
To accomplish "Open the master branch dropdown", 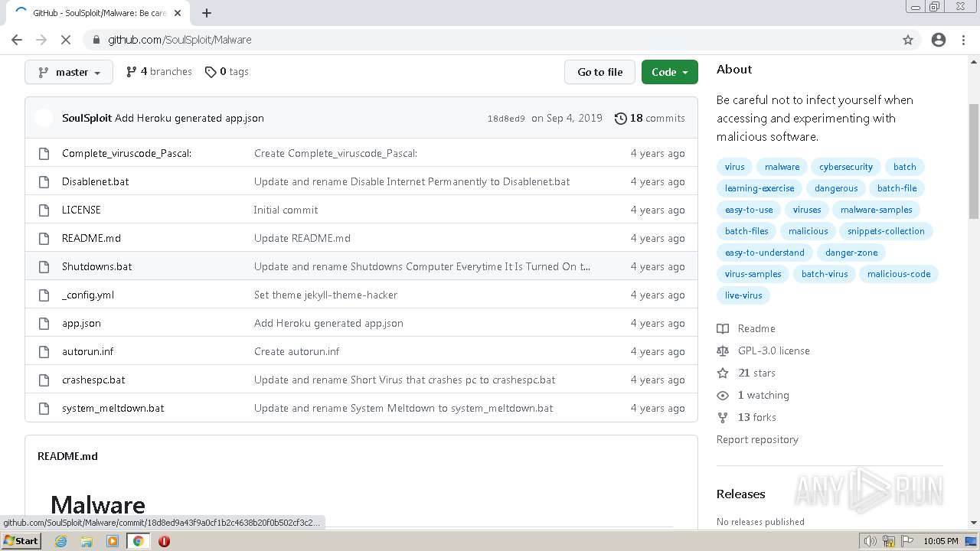I will (69, 72).
